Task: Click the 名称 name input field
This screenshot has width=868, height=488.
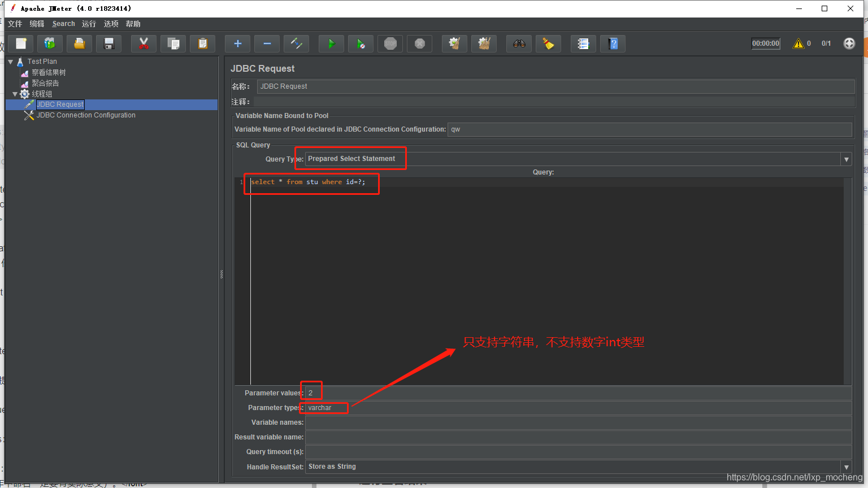Action: click(x=555, y=86)
